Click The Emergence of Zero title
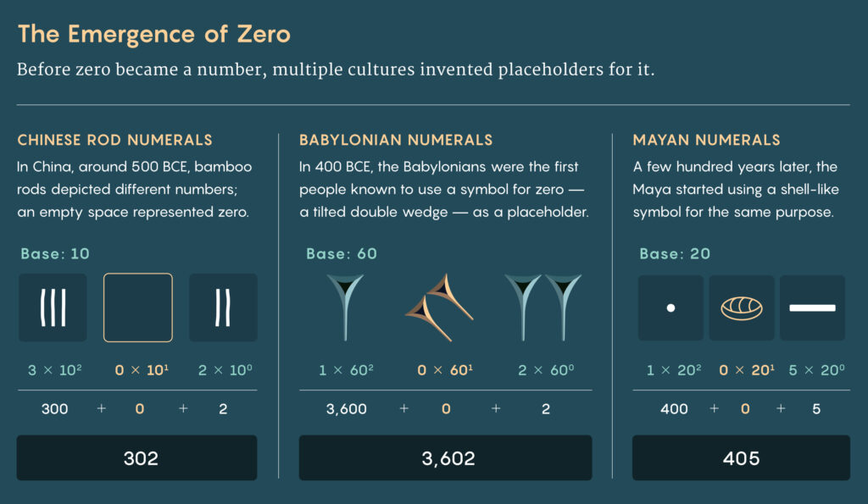868x504 pixels. (x=154, y=34)
